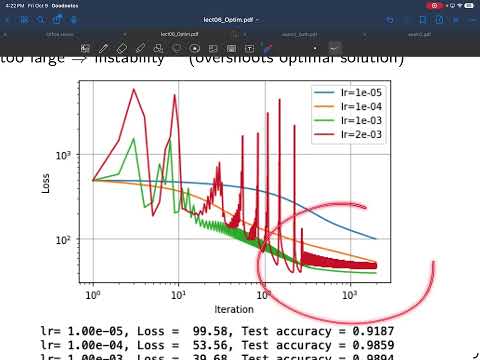Click the Test accuracy = 0.9859 text

[x=318, y=345]
